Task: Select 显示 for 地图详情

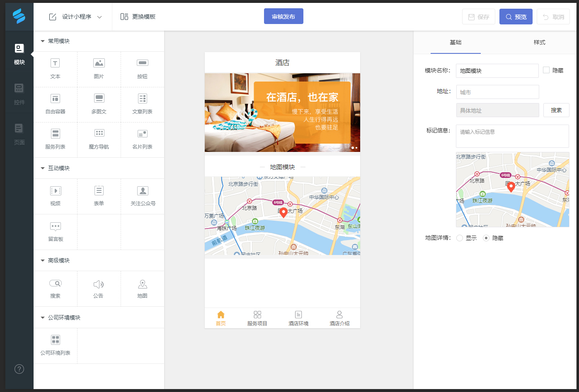Action: tap(459, 238)
